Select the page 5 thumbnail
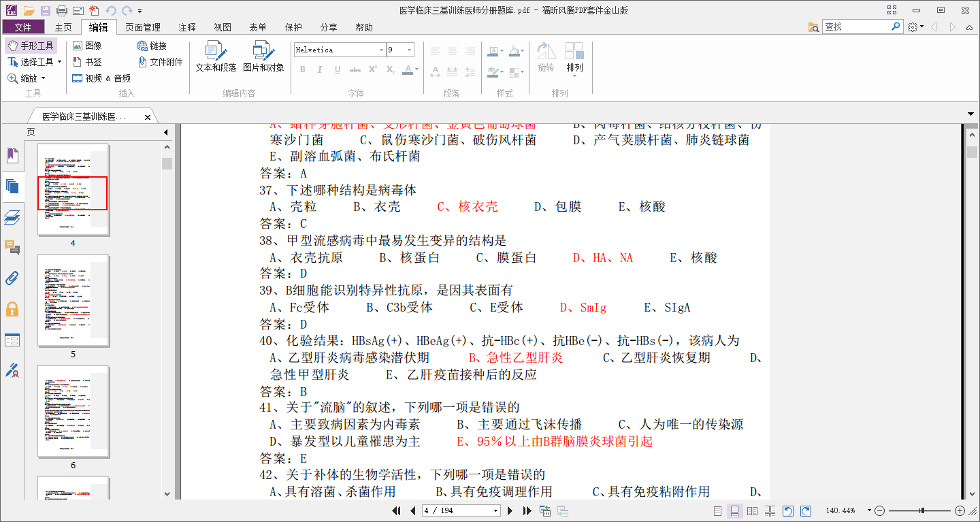The image size is (980, 522). click(x=73, y=301)
